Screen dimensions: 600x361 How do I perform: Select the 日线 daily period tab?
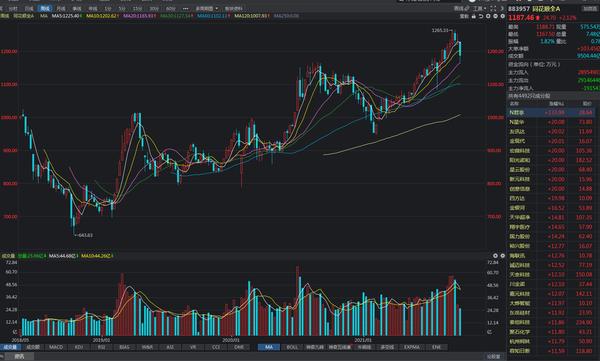click(x=29, y=8)
